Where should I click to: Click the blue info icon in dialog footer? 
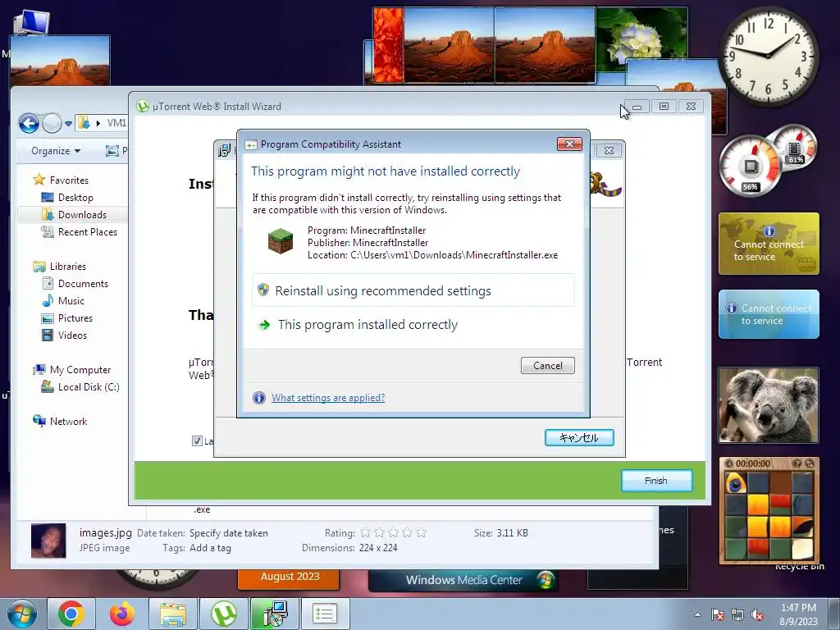tap(258, 398)
